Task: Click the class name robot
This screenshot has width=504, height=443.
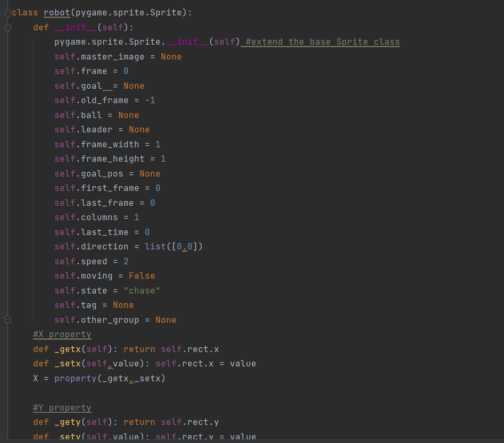Action: (56, 13)
